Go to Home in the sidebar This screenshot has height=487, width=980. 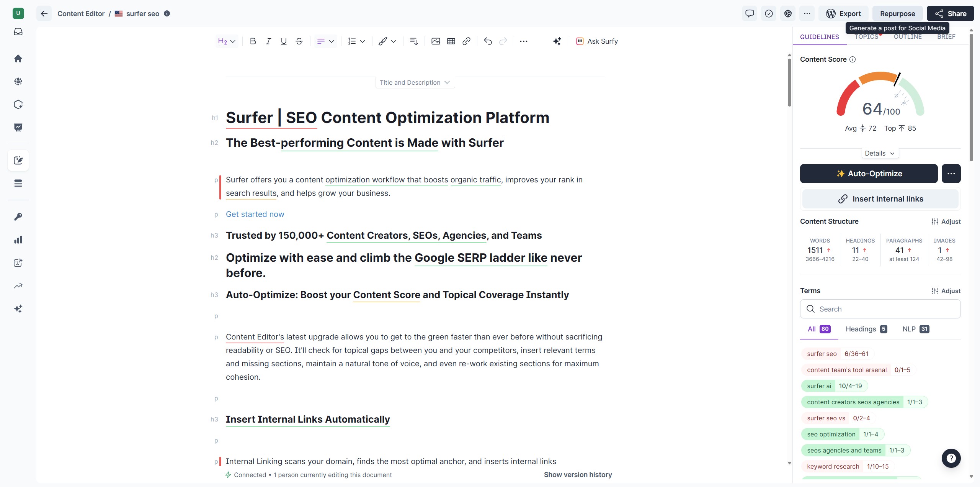18,58
